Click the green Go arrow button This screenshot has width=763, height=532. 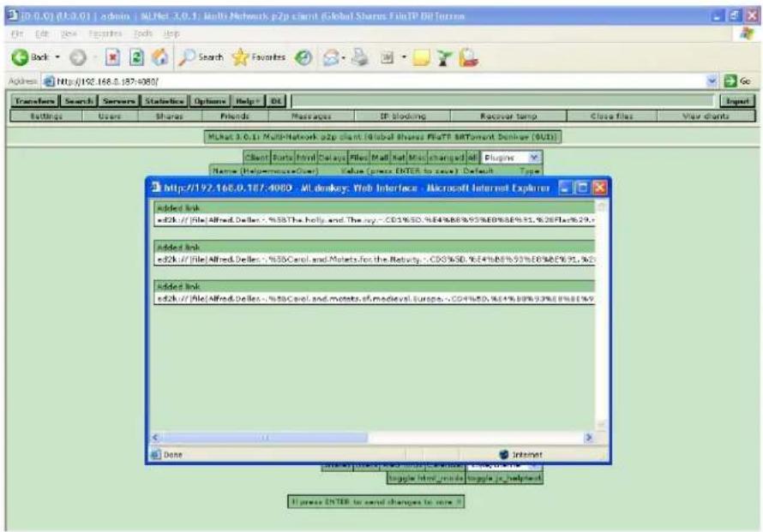730,81
